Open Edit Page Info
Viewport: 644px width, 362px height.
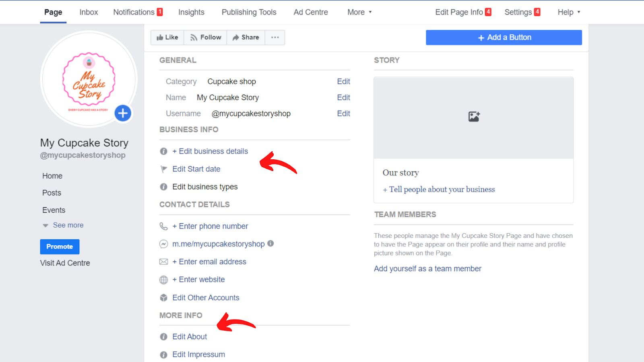pos(459,12)
